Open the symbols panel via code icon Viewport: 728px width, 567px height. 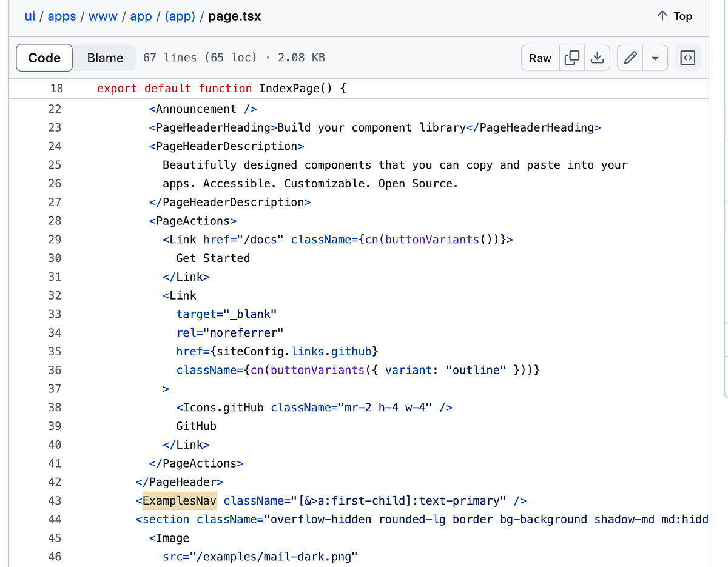pyautogui.click(x=688, y=58)
